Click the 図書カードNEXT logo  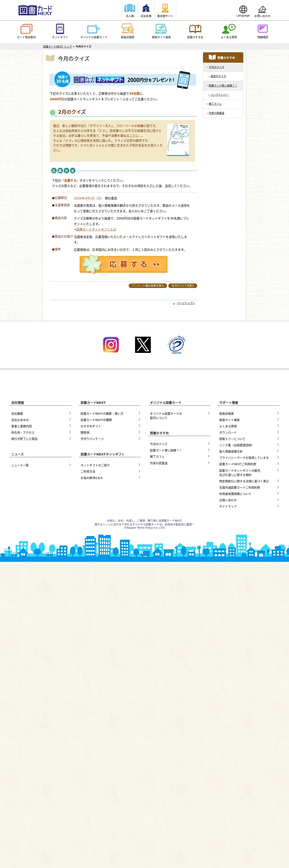click(35, 10)
